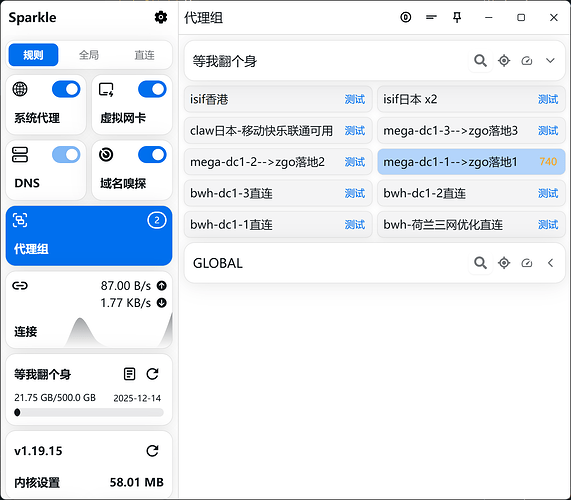Test latency of mega-dc1-2-->zgo落地2
Viewport: 571px width, 500px height.
(x=355, y=162)
